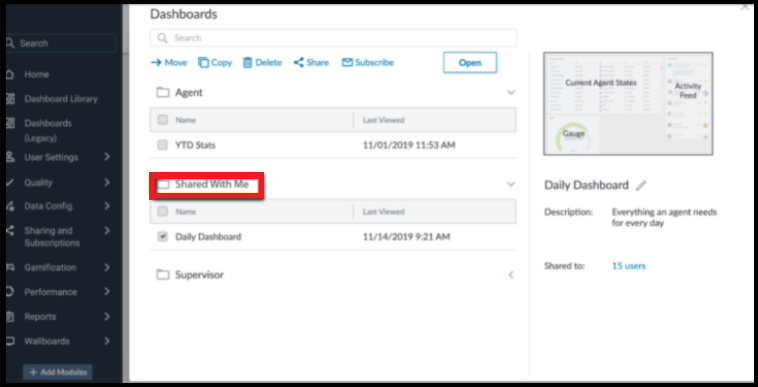Click the Add Modules button
The height and width of the screenshot is (387, 758).
(x=58, y=373)
